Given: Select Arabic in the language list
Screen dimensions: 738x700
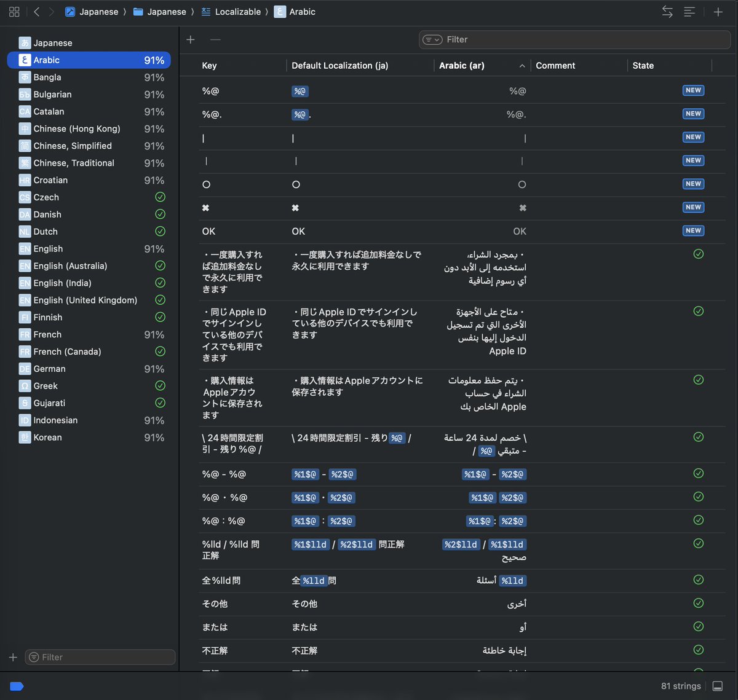Looking at the screenshot, I should coord(89,60).
